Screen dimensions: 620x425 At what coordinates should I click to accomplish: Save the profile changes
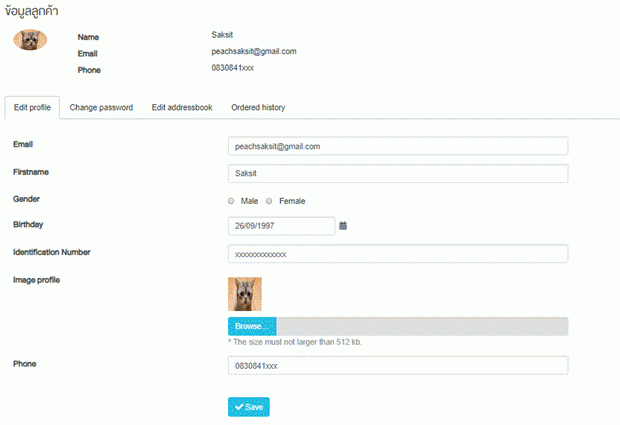[249, 407]
